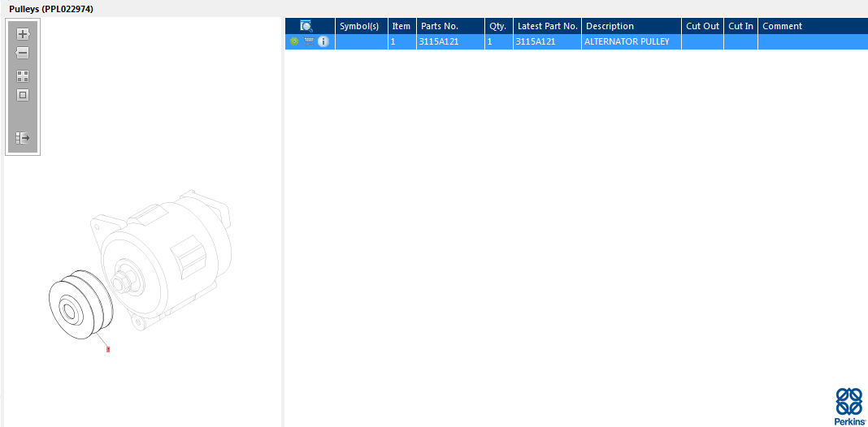Sort by the Description column header

631,26
